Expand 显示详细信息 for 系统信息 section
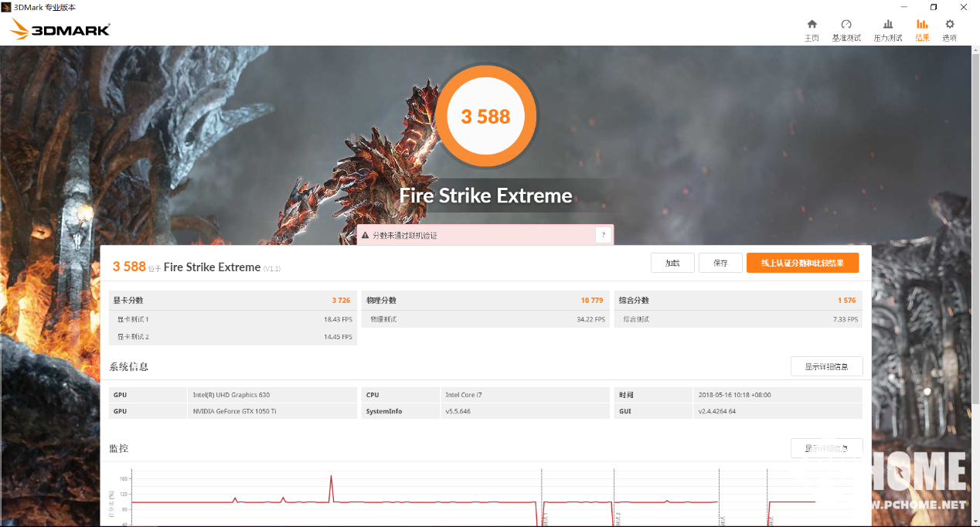Viewport: 980px width, 527px height. point(826,366)
